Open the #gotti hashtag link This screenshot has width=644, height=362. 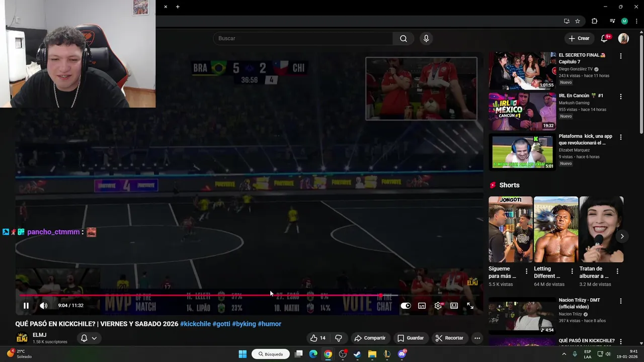tap(221, 324)
